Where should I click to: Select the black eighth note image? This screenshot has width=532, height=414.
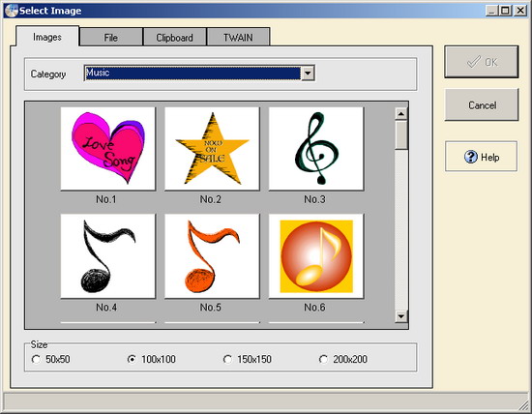coord(108,256)
